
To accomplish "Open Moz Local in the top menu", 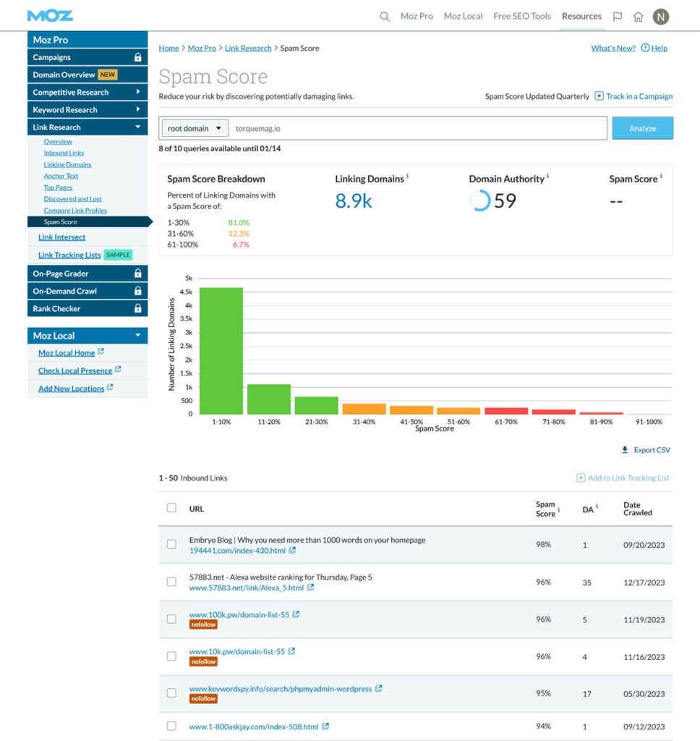I will 463,15.
